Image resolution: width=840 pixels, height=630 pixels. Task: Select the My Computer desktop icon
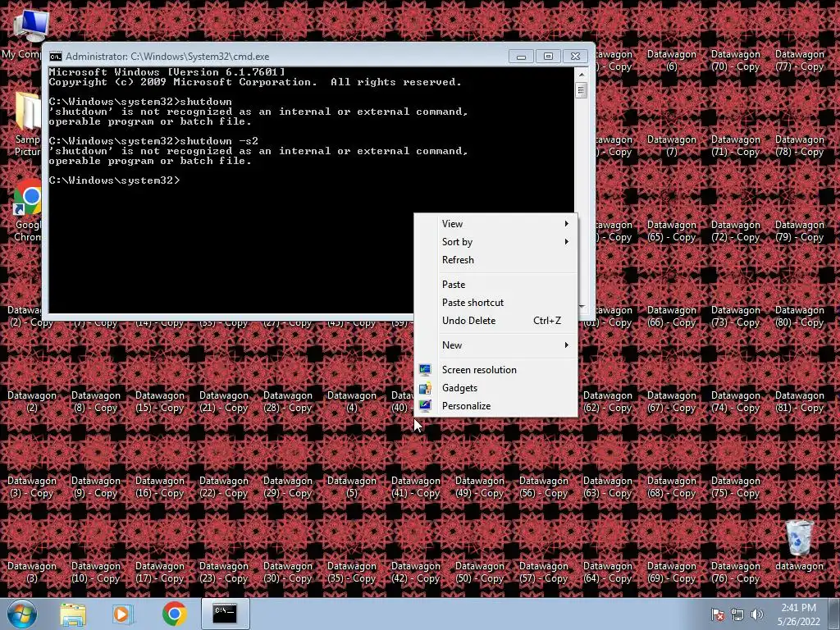25,33
